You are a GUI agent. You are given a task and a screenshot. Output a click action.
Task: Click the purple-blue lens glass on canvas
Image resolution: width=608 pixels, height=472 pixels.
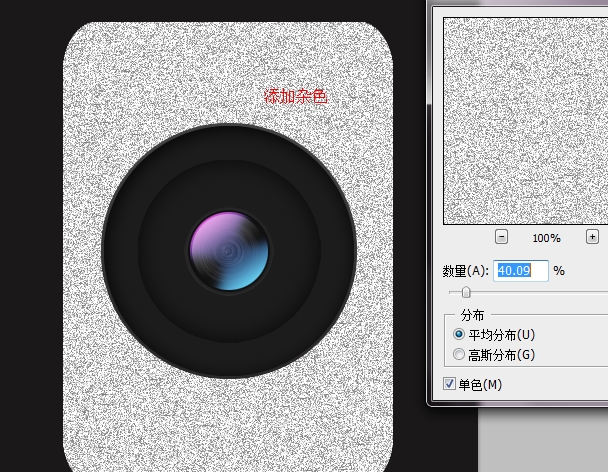pyautogui.click(x=229, y=251)
